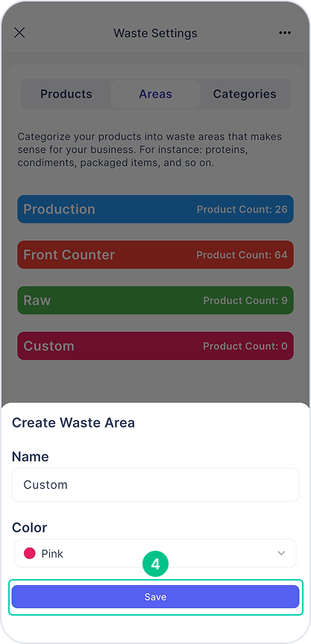The height and width of the screenshot is (644, 311).
Task: Click Product Count: 9 on Raw
Action: pos(245,300)
